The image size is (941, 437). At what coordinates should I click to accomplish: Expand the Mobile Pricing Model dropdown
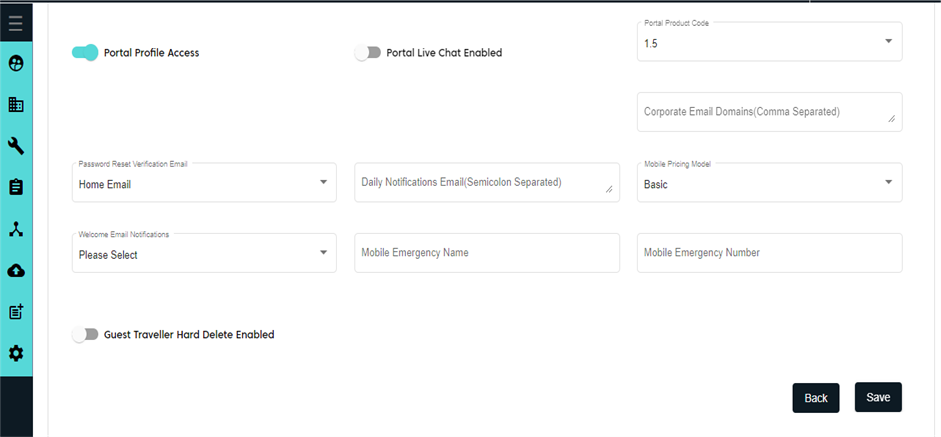pyautogui.click(x=769, y=183)
